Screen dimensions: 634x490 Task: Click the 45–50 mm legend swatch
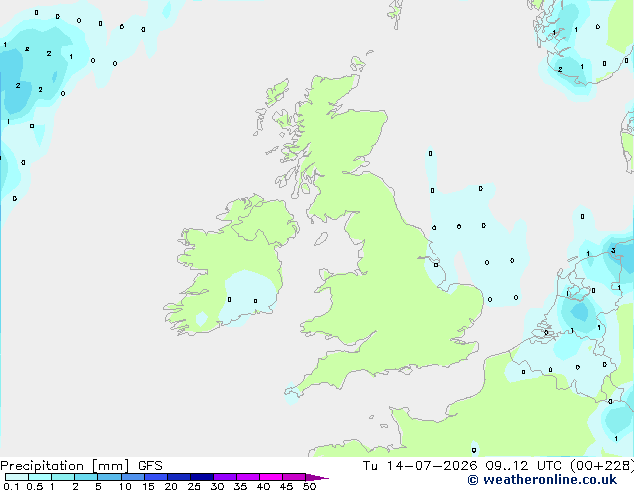294,477
